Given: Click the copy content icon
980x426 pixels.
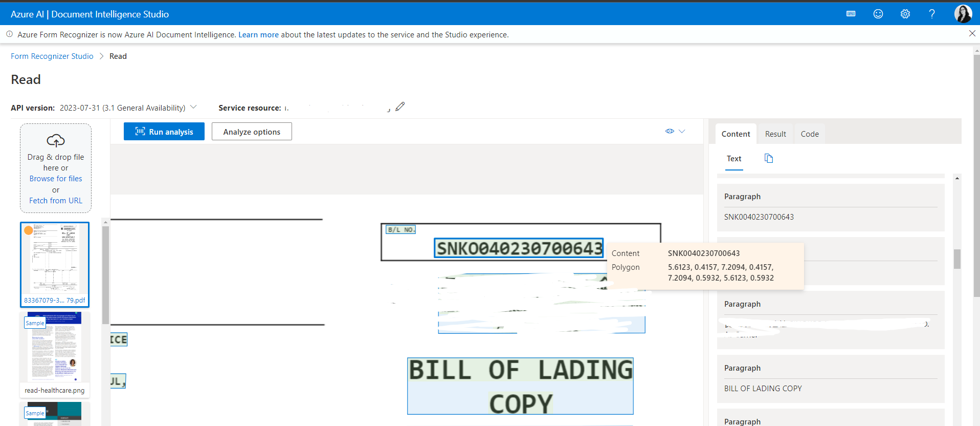Looking at the screenshot, I should pyautogui.click(x=769, y=158).
